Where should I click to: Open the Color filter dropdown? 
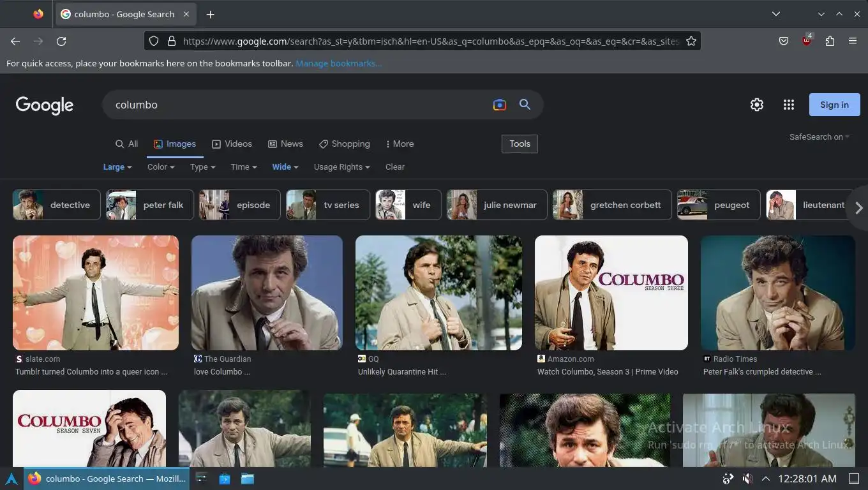click(x=161, y=167)
